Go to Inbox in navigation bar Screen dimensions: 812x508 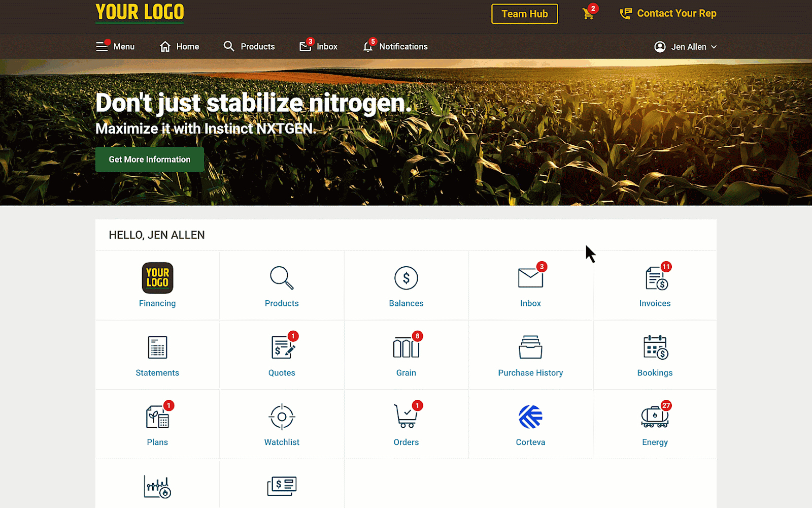pos(318,46)
